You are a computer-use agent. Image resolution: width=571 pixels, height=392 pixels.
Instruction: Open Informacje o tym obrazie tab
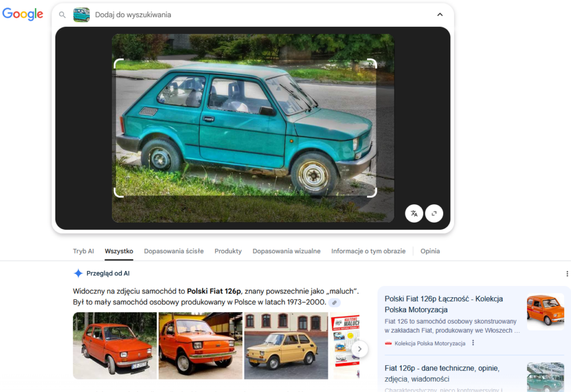point(368,251)
